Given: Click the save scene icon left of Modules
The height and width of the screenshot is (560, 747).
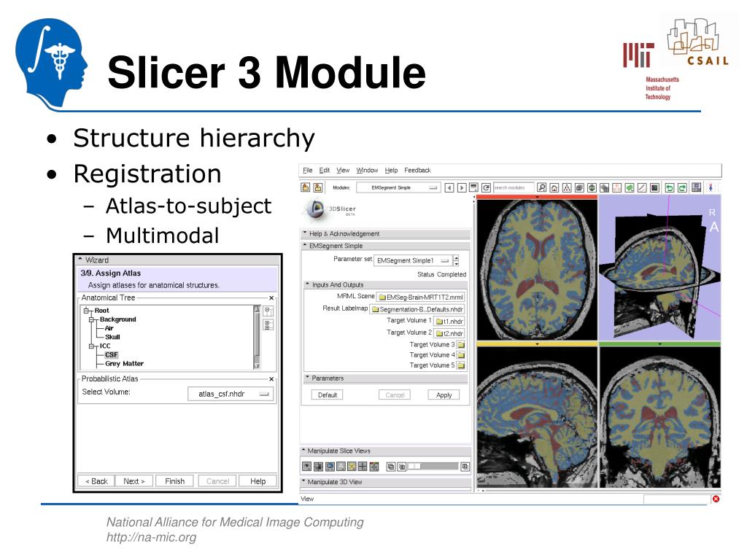Looking at the screenshot, I should pyautogui.click(x=318, y=187).
